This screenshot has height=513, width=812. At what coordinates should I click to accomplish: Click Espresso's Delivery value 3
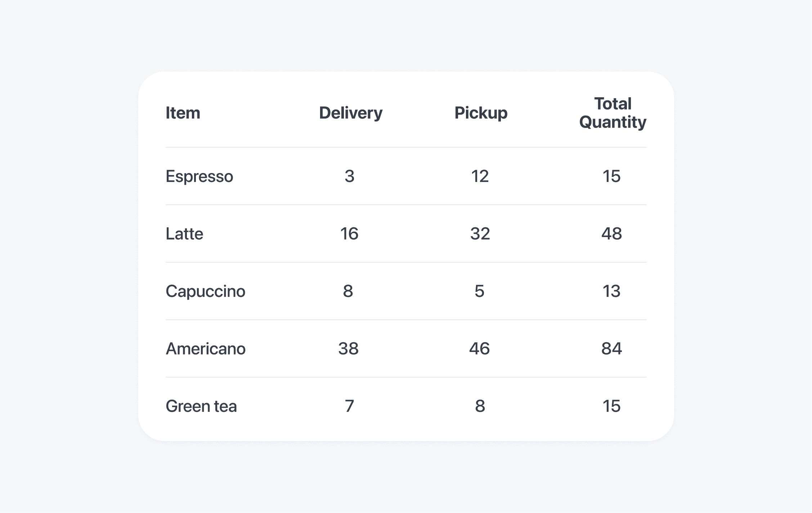[x=349, y=177]
